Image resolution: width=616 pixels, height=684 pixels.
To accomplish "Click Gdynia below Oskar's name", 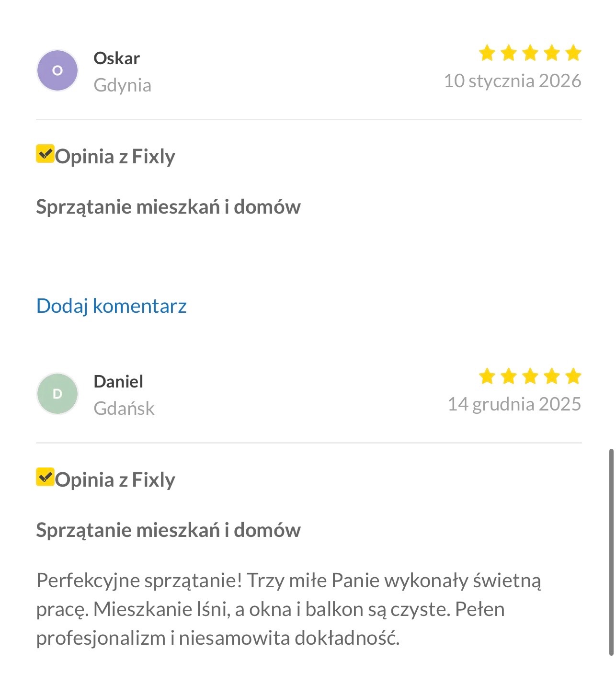I will 123,85.
